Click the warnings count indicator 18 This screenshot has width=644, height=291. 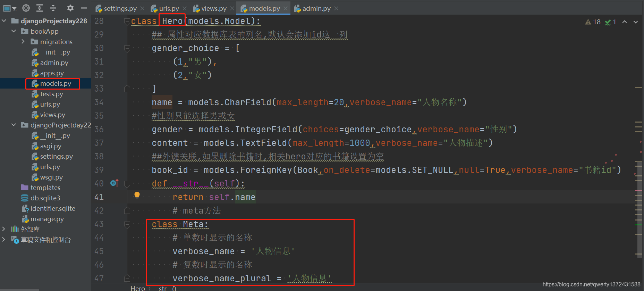click(593, 22)
